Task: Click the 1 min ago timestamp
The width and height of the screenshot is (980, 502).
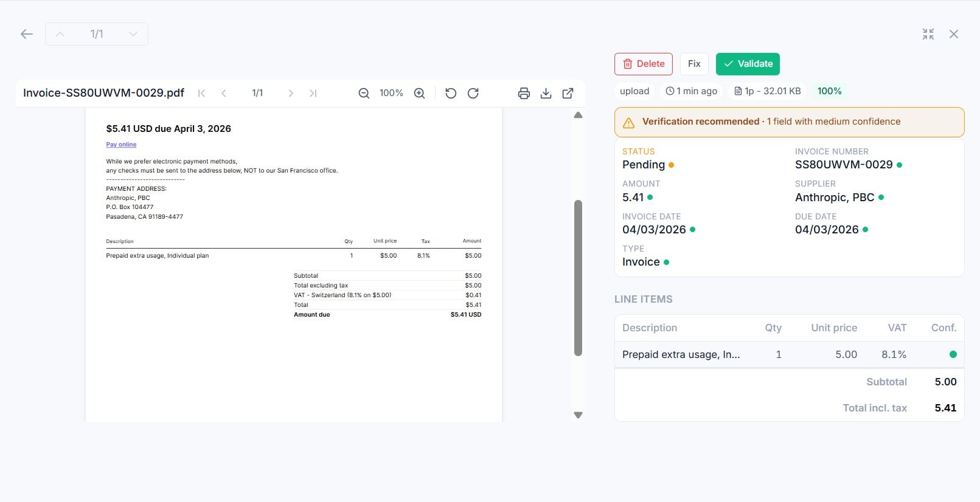Action: pyautogui.click(x=692, y=91)
